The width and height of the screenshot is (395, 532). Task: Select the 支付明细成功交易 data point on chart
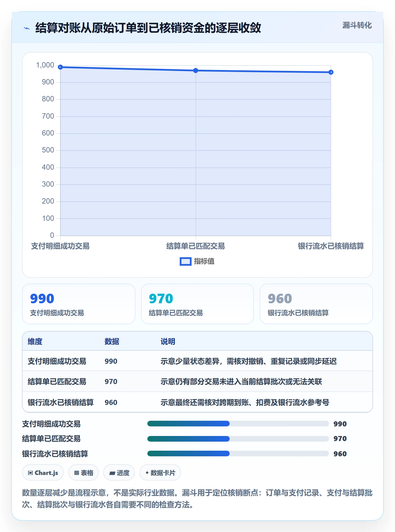coord(60,67)
